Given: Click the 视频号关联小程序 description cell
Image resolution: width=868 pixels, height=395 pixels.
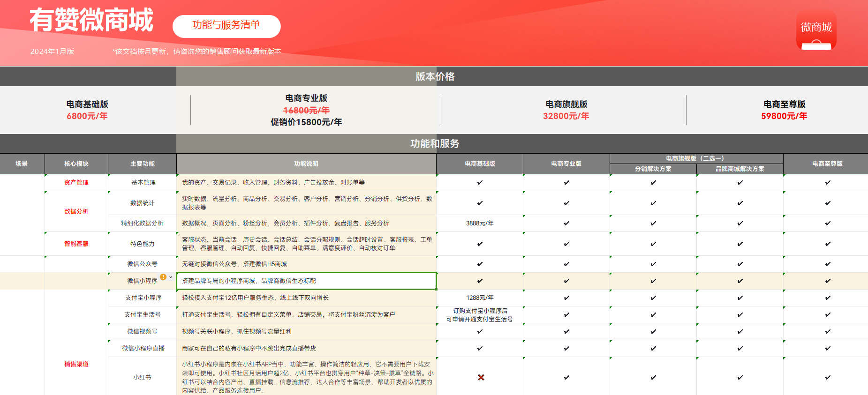Looking at the screenshot, I should click(x=306, y=331).
